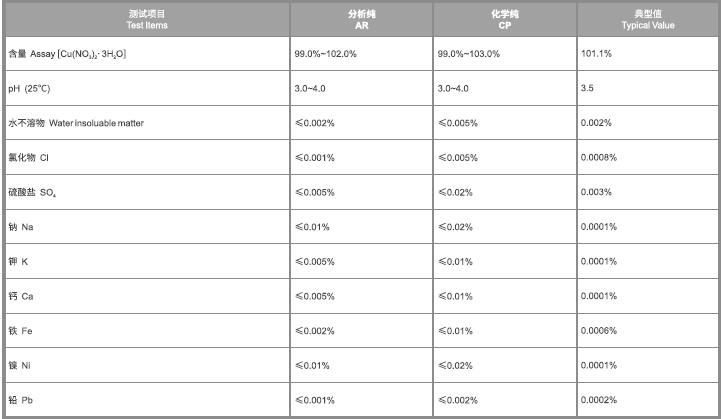Click the 0.003% typical value for sulfate
This screenshot has width=721, height=419.
(598, 192)
